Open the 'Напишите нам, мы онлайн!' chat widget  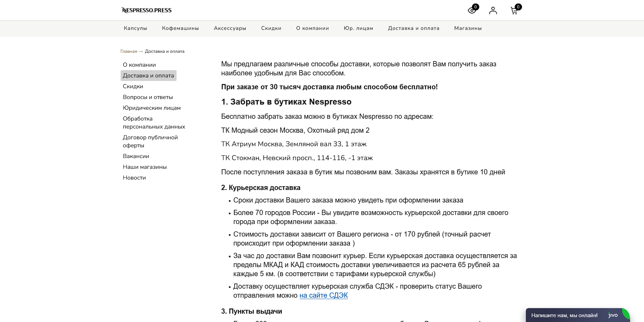578,315
